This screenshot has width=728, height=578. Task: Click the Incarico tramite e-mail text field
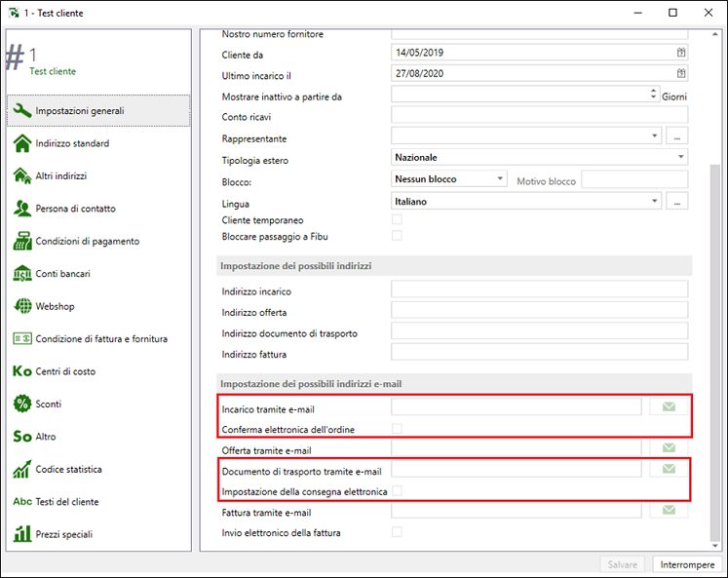coord(516,406)
